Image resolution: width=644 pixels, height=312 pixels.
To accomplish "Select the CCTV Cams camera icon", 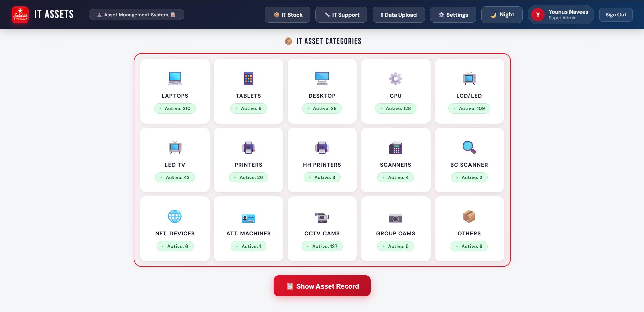I will coord(322,218).
